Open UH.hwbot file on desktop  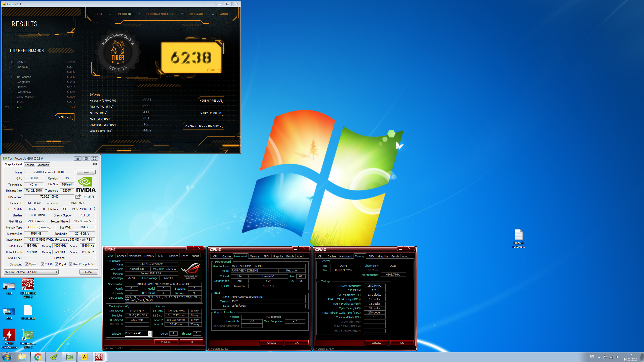pos(28,312)
